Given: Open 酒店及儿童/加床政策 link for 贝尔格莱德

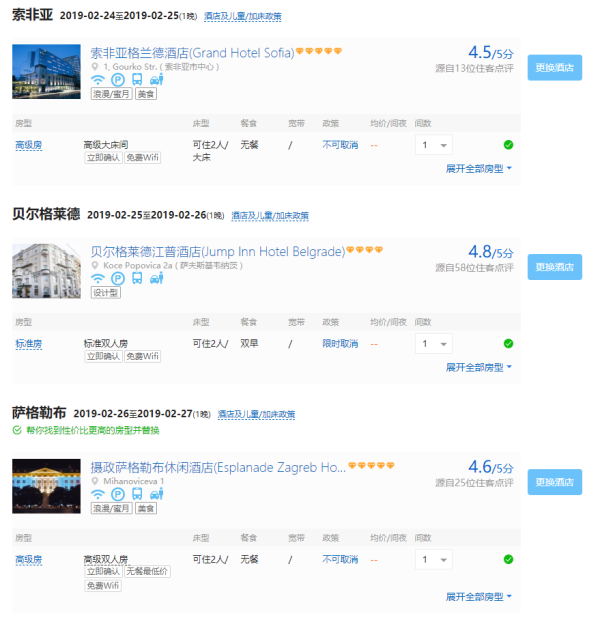Looking at the screenshot, I should (x=270, y=216).
